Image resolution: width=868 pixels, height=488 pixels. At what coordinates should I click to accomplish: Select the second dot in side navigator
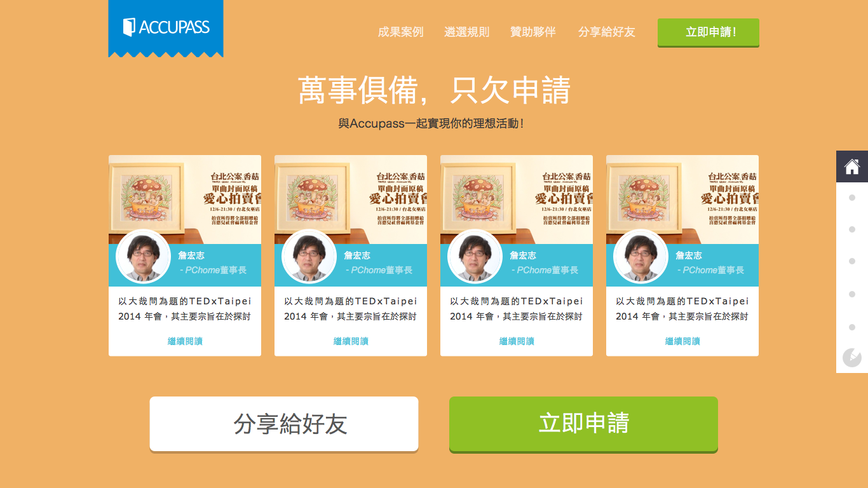(x=852, y=229)
